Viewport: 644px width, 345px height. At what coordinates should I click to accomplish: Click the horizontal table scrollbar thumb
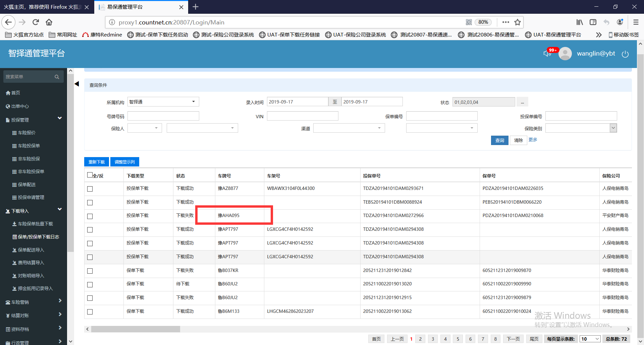136,329
